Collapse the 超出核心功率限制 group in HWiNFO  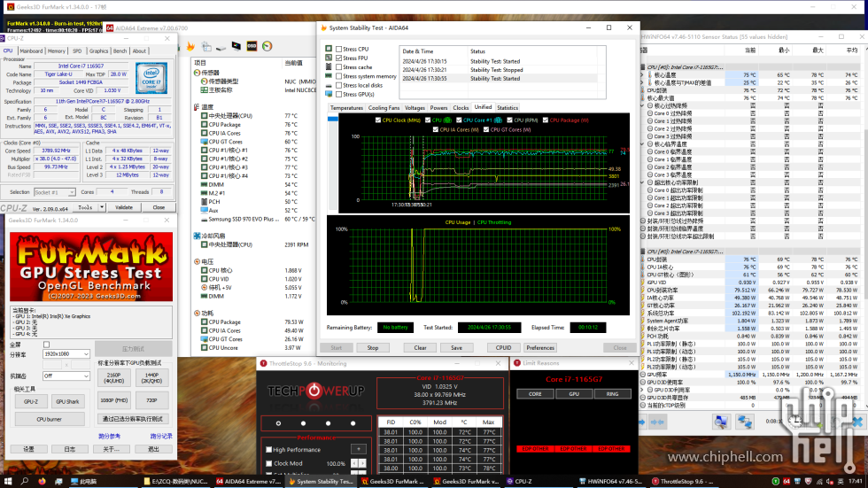[643, 182]
